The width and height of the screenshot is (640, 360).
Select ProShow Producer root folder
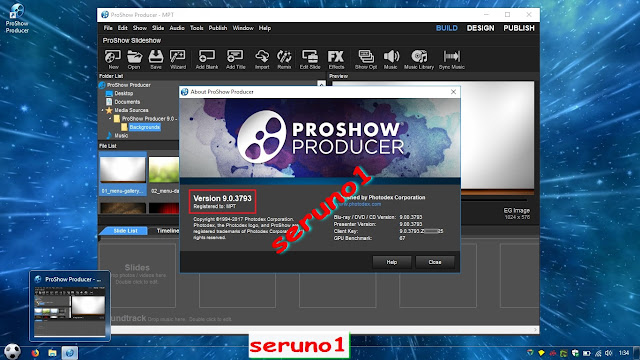point(129,85)
